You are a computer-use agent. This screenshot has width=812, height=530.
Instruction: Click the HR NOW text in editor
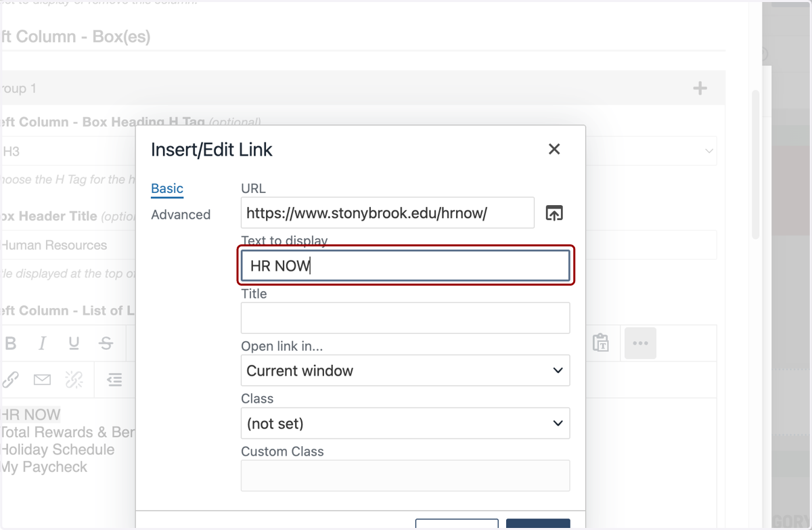(x=30, y=415)
